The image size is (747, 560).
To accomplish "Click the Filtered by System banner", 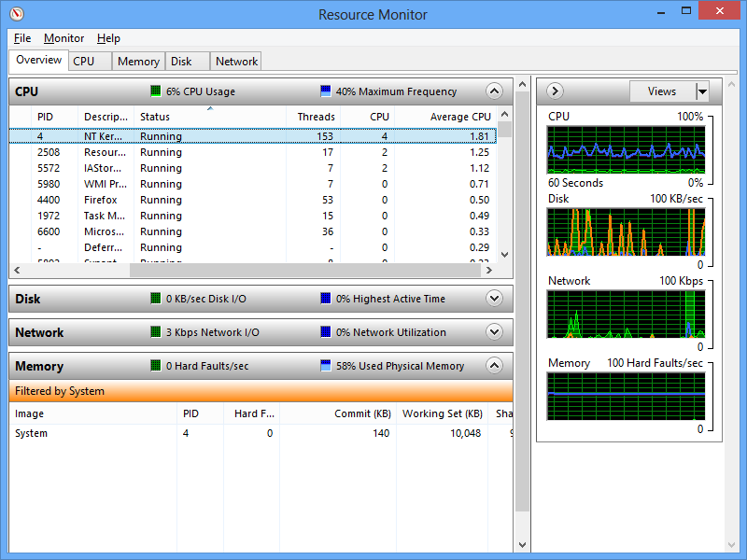I will [261, 391].
